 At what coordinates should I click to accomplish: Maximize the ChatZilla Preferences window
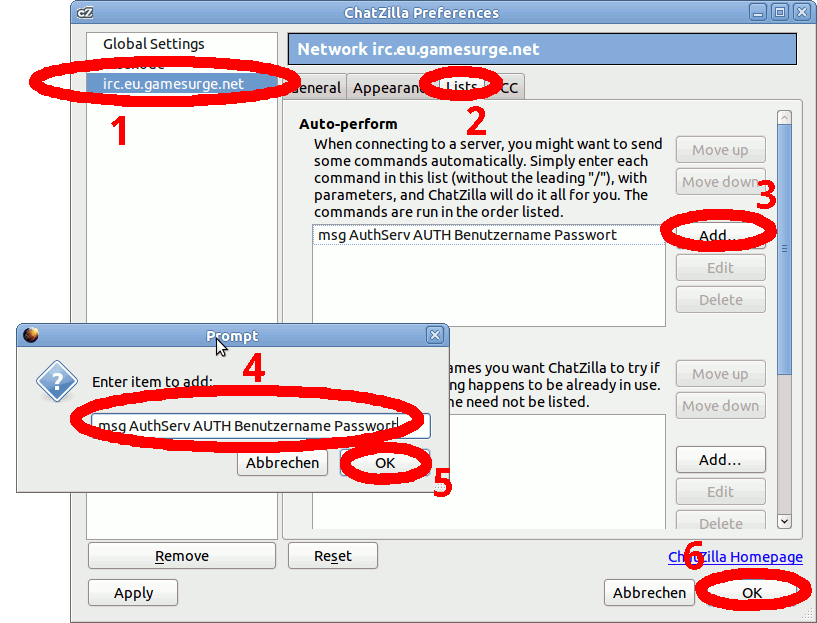(780, 13)
